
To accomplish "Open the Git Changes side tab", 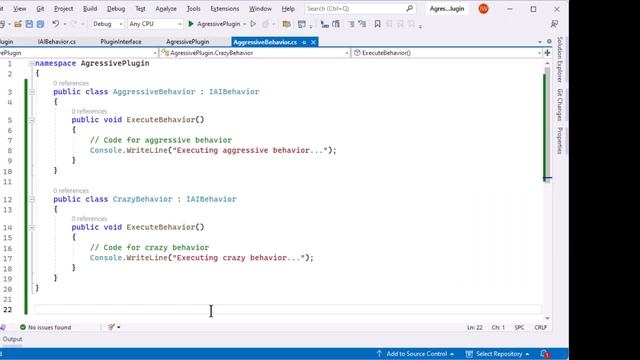I will [560, 104].
